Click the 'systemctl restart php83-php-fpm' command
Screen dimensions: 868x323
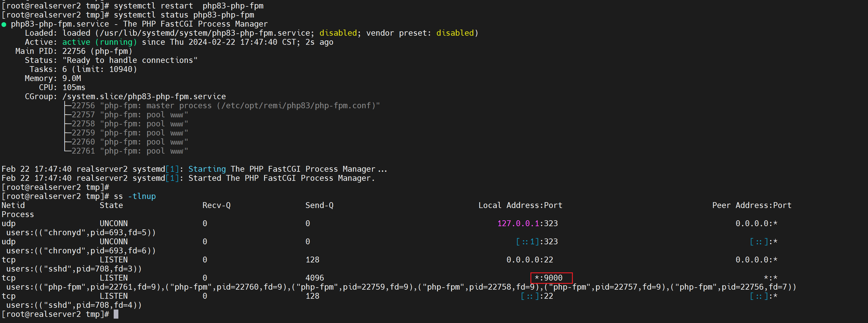click(x=188, y=6)
